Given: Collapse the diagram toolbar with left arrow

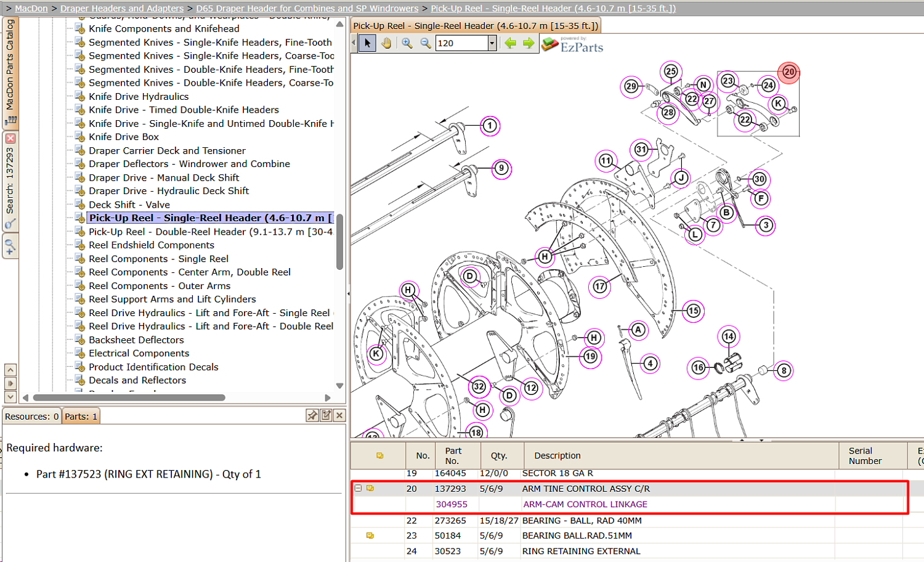Looking at the screenshot, I should pos(354,43).
